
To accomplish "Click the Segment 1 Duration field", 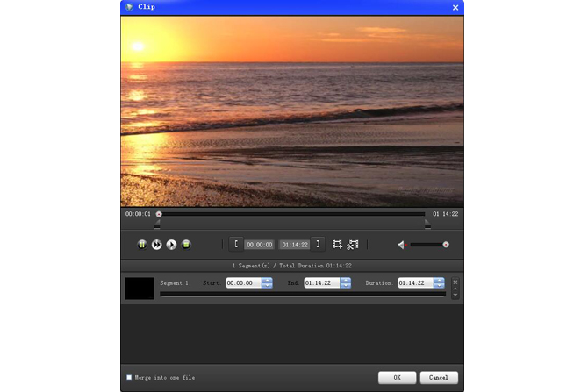I will tap(415, 283).
